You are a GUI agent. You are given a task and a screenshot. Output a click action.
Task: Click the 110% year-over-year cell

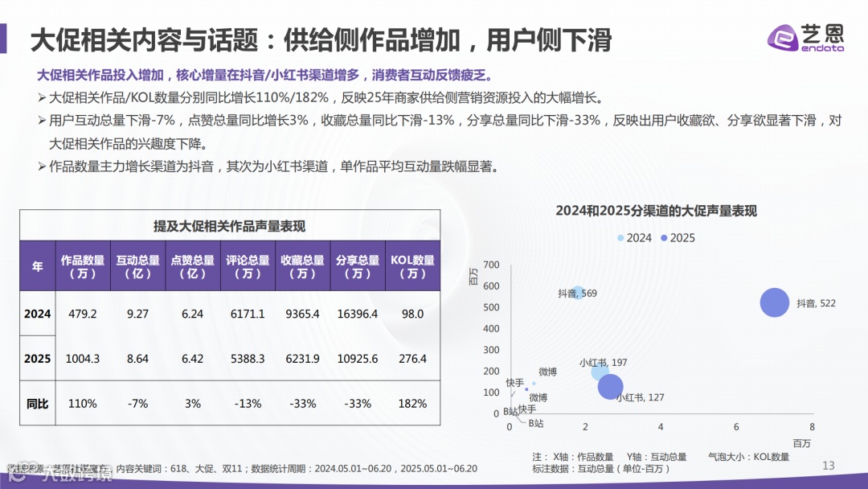83,404
